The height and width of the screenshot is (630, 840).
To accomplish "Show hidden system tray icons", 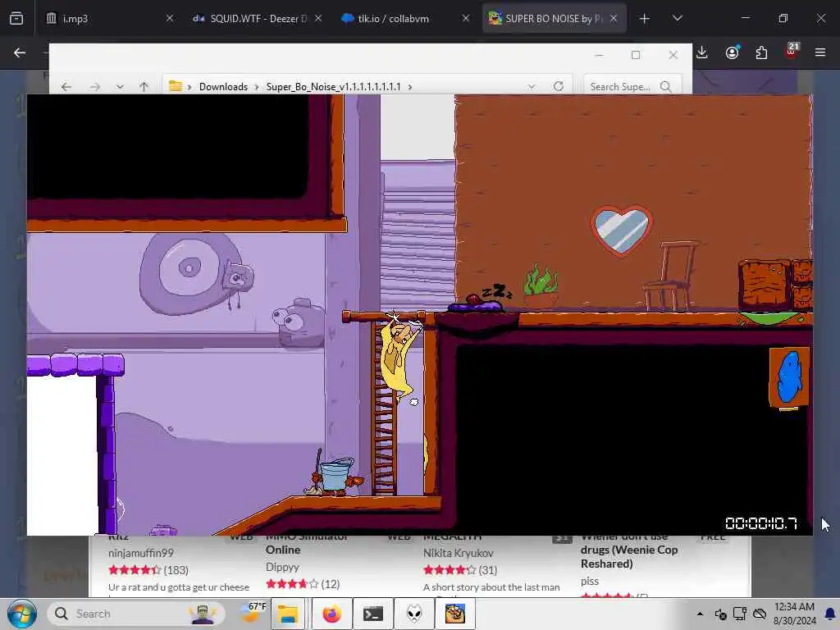I will pyautogui.click(x=700, y=614).
